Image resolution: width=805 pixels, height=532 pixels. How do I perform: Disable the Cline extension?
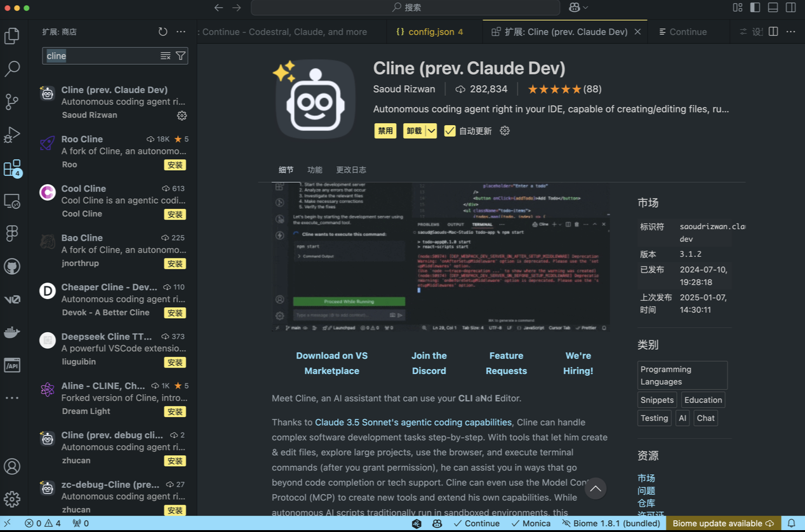tap(385, 131)
